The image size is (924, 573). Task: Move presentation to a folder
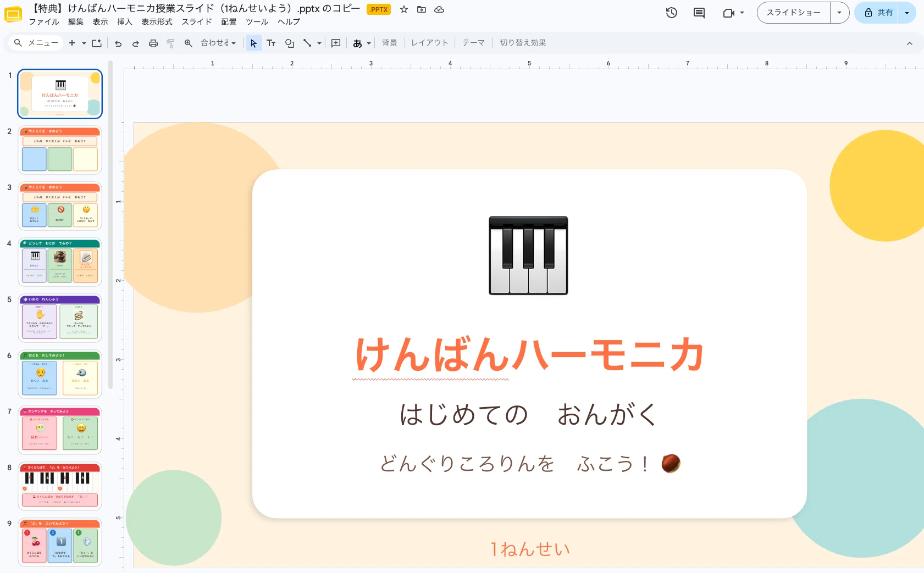pyautogui.click(x=422, y=9)
